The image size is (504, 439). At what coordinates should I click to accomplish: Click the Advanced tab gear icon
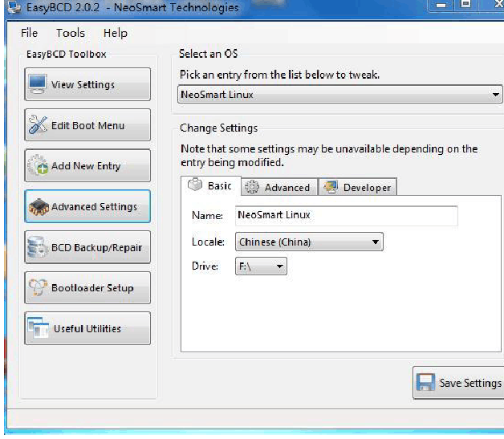(252, 187)
